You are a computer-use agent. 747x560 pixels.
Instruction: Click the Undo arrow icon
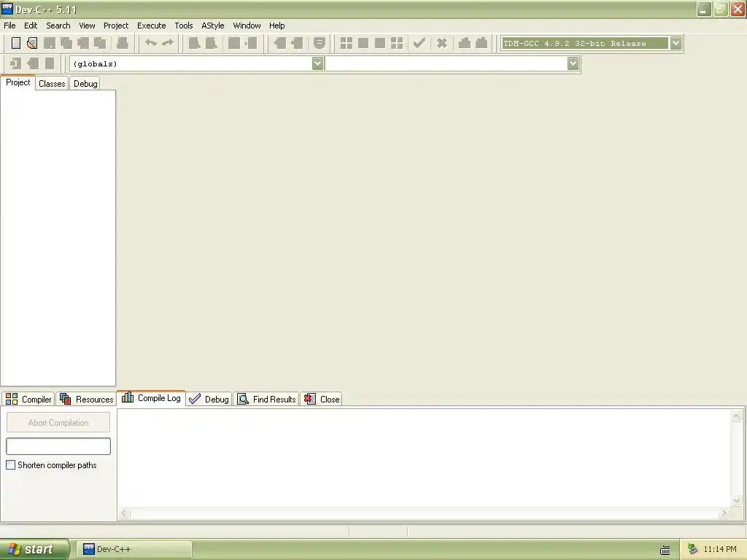coord(150,43)
